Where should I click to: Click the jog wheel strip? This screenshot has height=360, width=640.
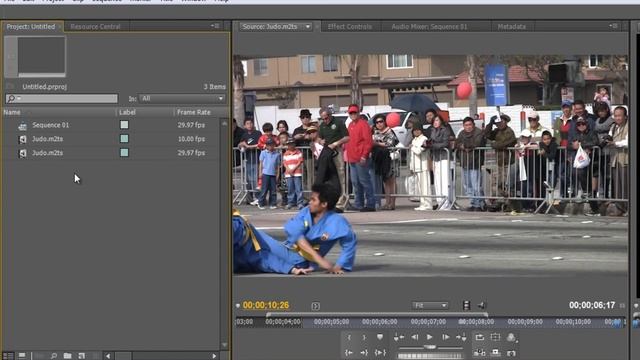click(430, 356)
